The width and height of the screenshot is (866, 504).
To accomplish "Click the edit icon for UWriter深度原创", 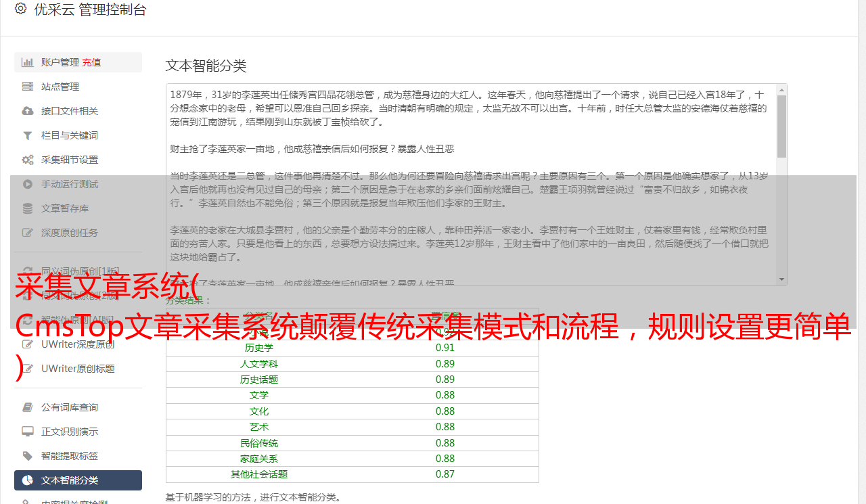I will (x=28, y=344).
